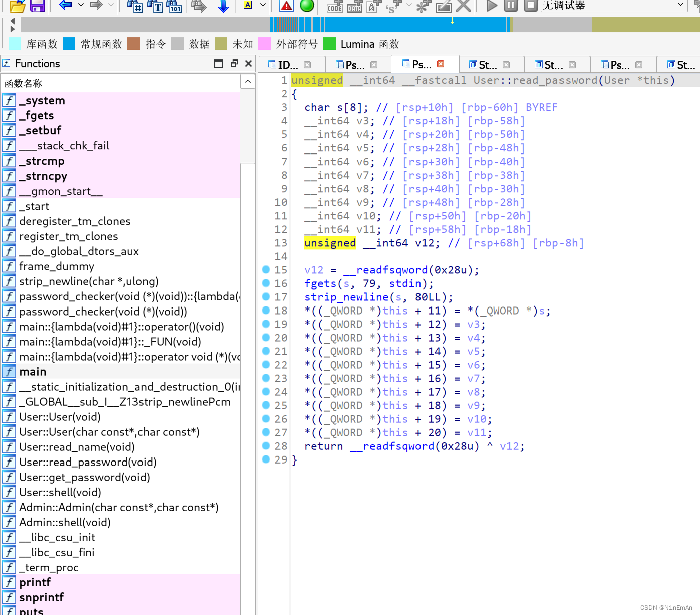700x615 pixels.
Task: Close the active Ps... tab
Action: click(441, 64)
